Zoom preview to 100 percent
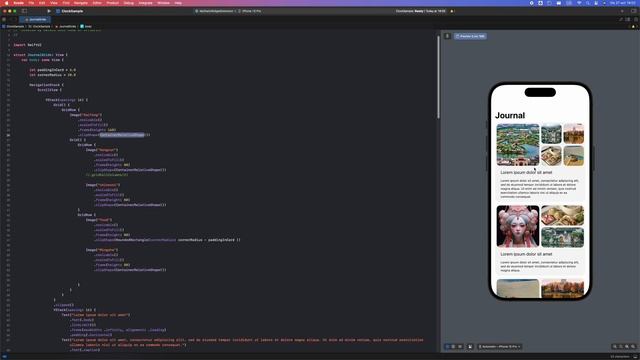 tap(621, 347)
